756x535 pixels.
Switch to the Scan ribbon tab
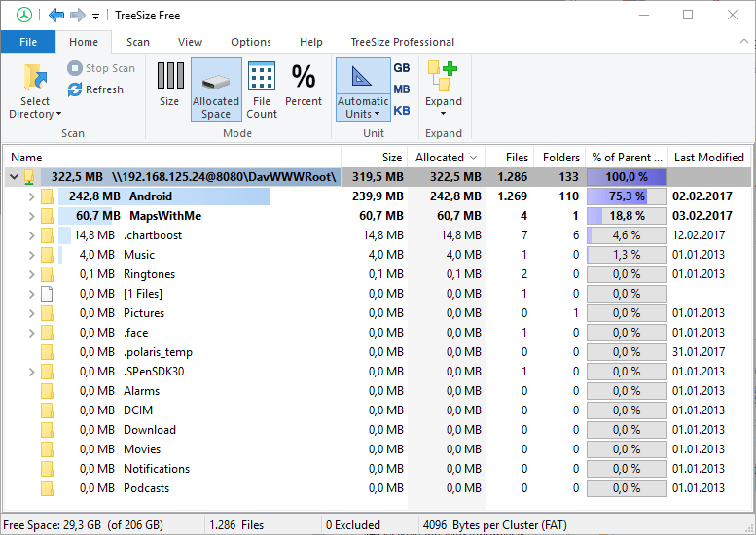pos(138,42)
